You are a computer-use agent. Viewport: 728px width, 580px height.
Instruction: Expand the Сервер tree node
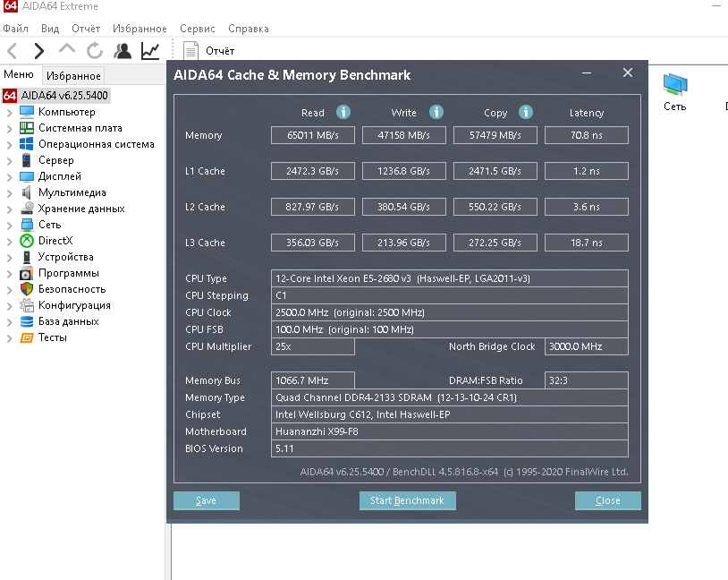point(9,161)
